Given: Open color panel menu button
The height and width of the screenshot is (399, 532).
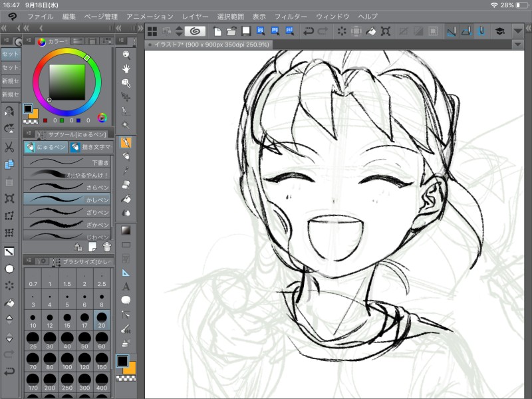Looking at the screenshot, I should pyautogui.click(x=29, y=41).
